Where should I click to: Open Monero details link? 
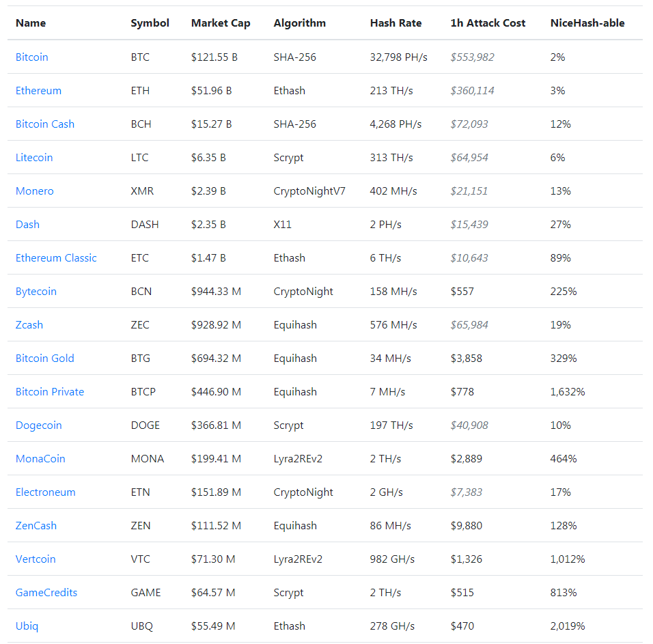pyautogui.click(x=35, y=191)
